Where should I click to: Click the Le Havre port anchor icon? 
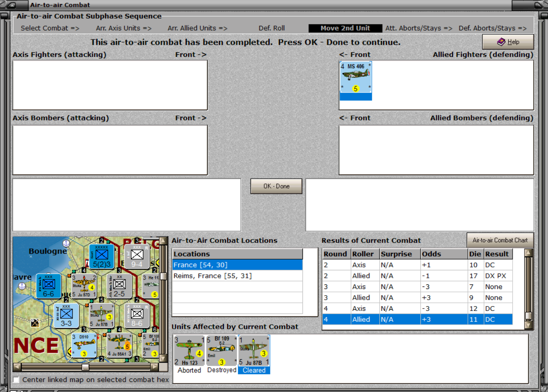point(22,286)
